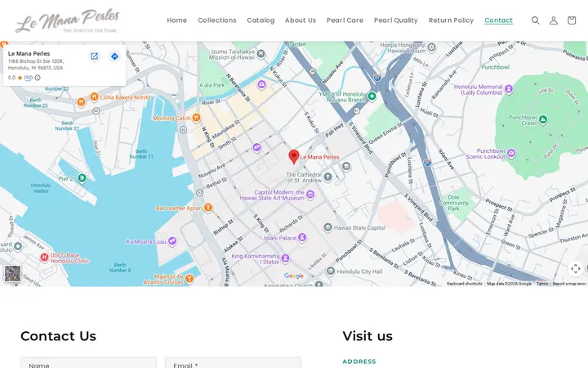Click the Google logo on map
The height and width of the screenshot is (368, 588).
pyautogui.click(x=294, y=276)
